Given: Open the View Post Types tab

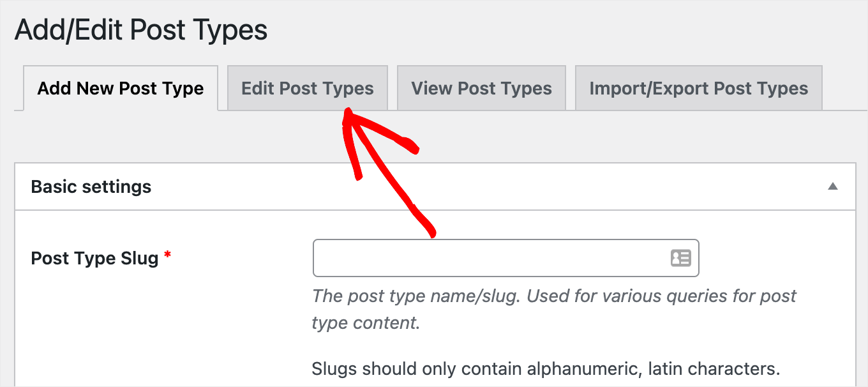Looking at the screenshot, I should pos(481,88).
